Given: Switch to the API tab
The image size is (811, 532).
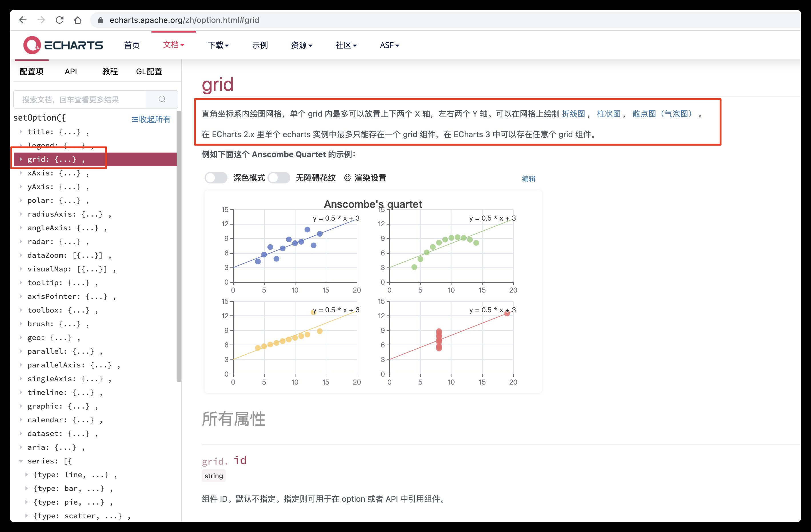Looking at the screenshot, I should pyautogui.click(x=71, y=71).
